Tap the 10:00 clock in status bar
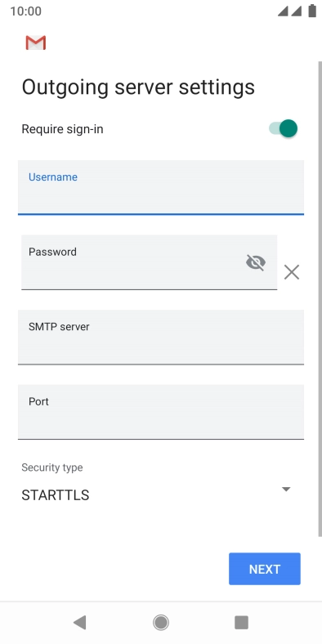 [26, 11]
